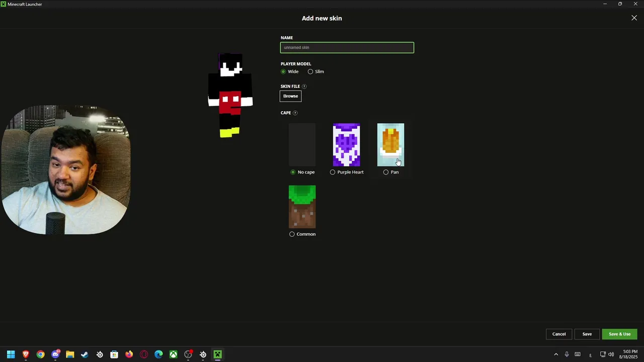
Task: Click the Save button
Action: [x=587, y=334]
